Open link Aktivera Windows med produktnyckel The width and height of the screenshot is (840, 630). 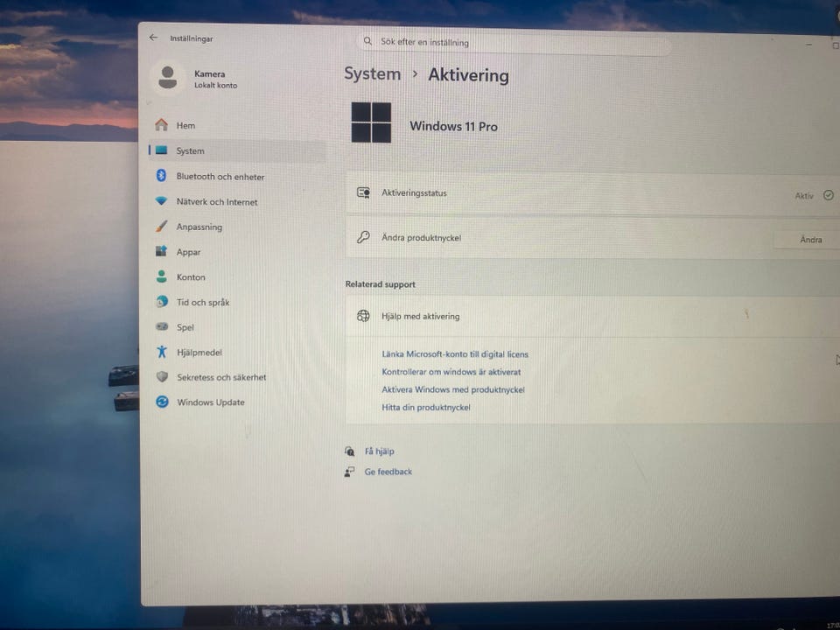[453, 389]
